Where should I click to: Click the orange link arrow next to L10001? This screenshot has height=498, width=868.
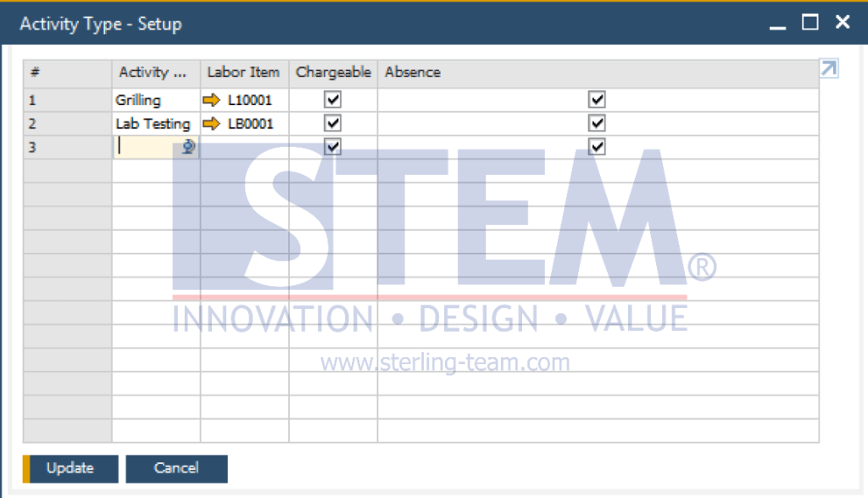(209, 99)
